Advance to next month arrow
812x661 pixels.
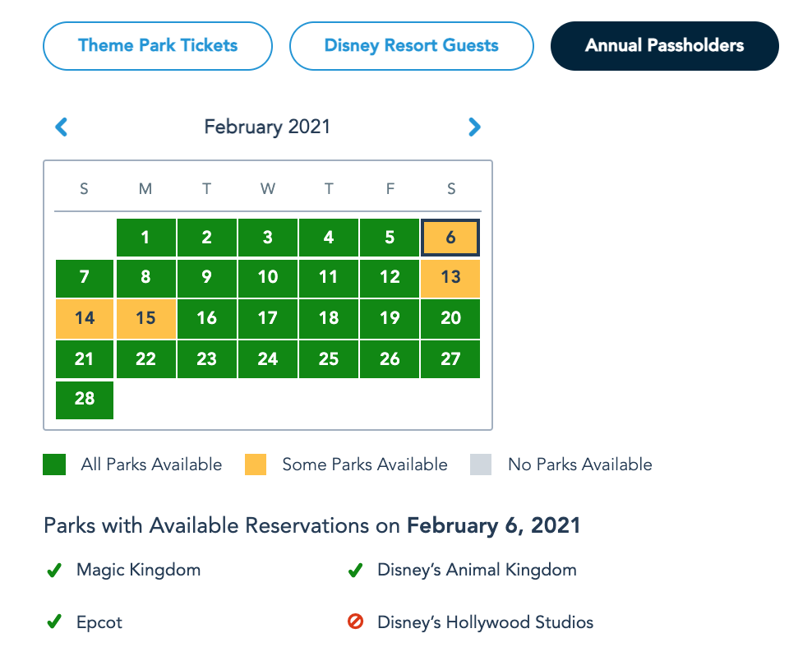coord(474,127)
